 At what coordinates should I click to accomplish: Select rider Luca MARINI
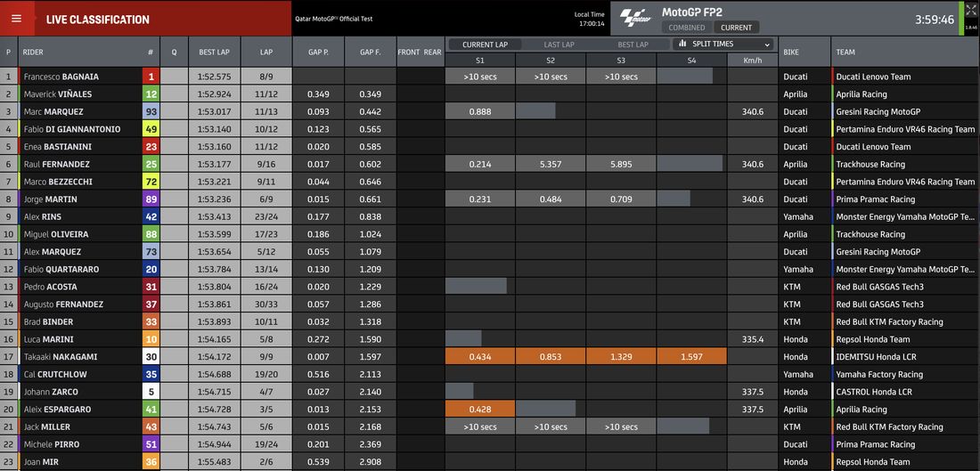pos(48,339)
